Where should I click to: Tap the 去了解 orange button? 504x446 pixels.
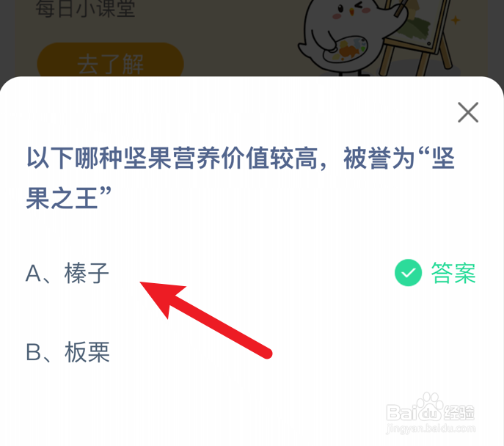pos(110,62)
